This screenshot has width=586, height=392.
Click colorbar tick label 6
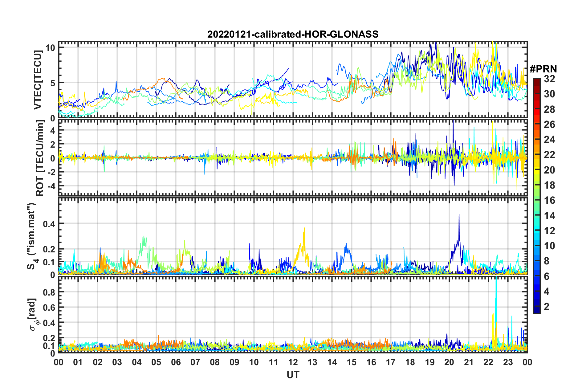pos(547,276)
